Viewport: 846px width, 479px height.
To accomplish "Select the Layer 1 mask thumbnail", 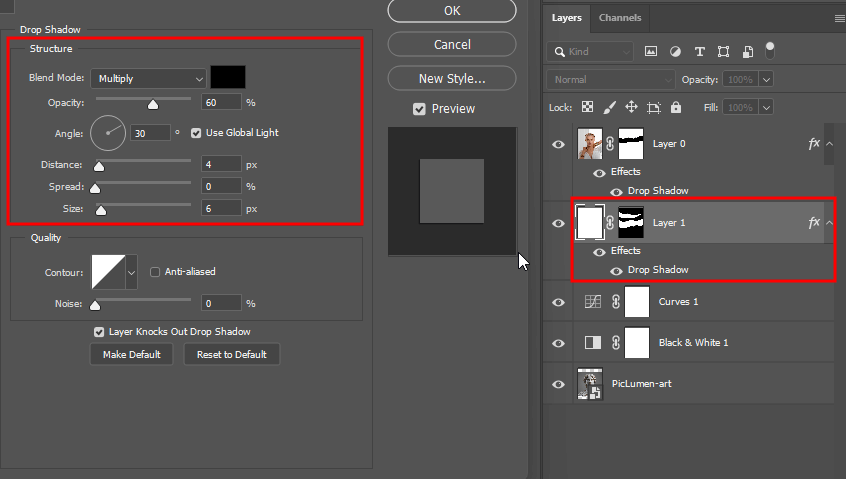I will 631,222.
